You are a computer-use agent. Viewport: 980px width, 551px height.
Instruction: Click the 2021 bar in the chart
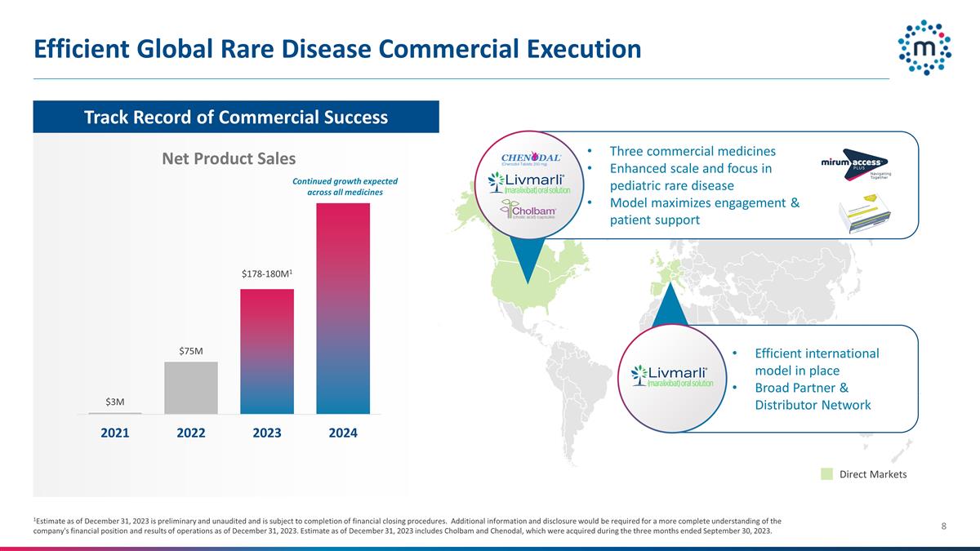tap(115, 413)
